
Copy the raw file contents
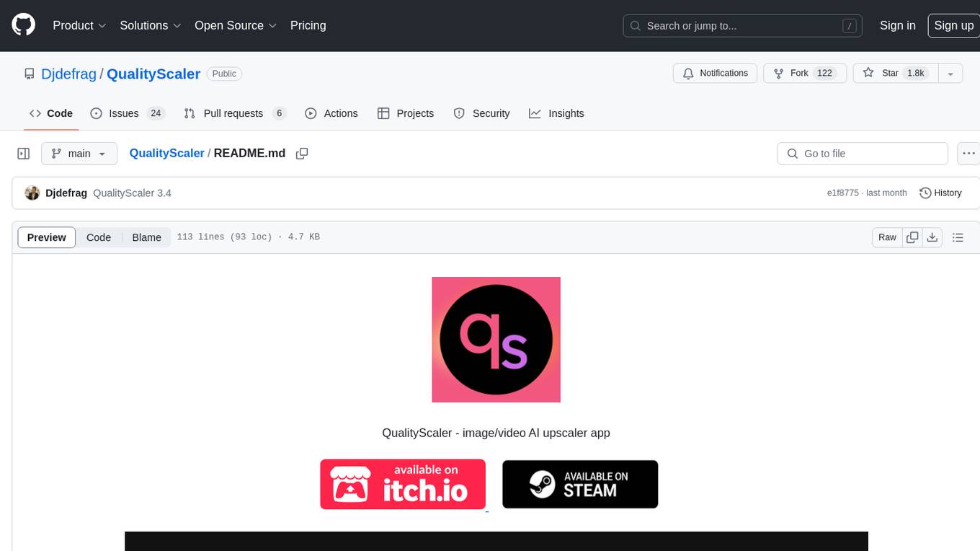click(913, 237)
